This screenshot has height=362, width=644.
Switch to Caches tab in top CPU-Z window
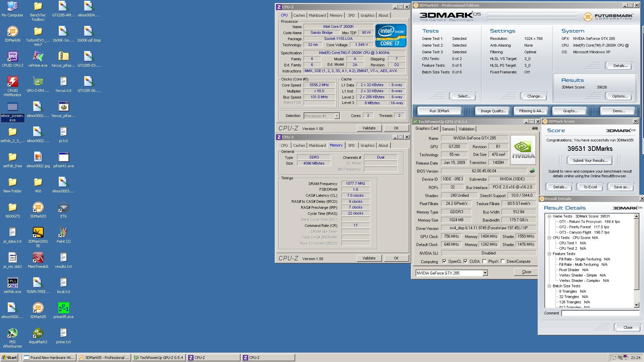tap(299, 15)
